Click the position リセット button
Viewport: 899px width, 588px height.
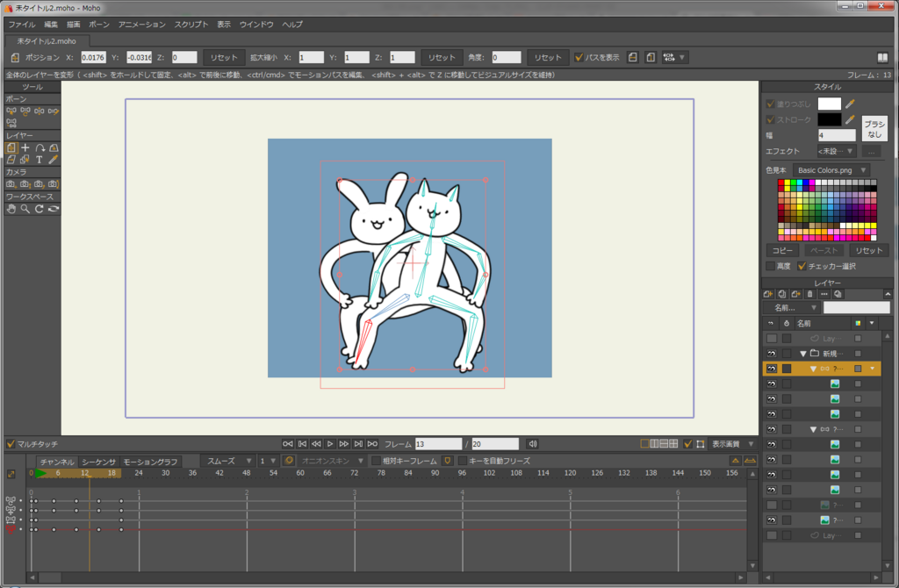click(x=224, y=57)
